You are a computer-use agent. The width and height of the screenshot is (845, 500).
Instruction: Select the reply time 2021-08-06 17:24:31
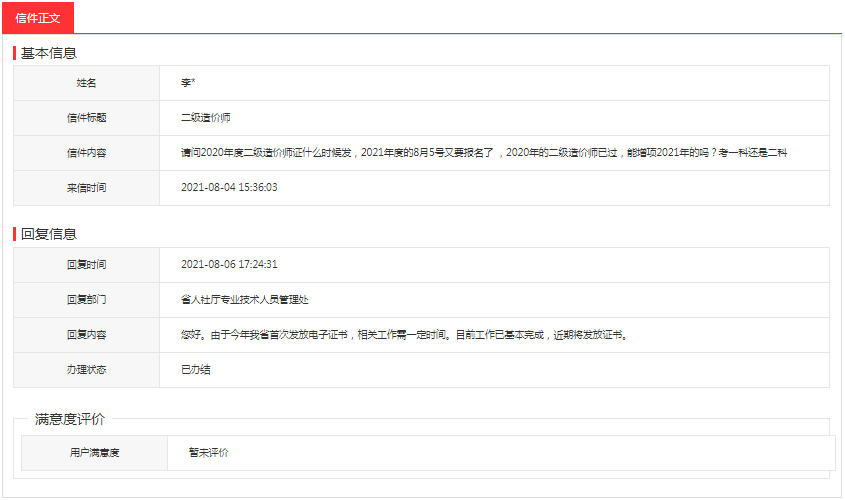point(229,265)
